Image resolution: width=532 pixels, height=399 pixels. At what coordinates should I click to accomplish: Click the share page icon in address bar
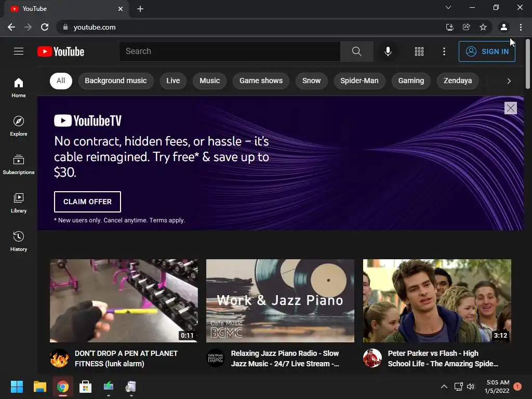click(x=466, y=27)
